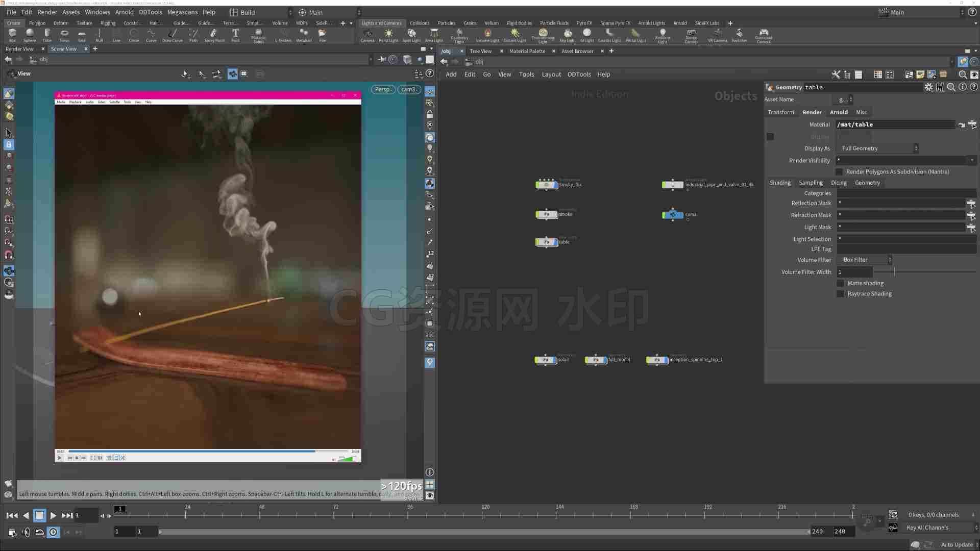The height and width of the screenshot is (551, 980).
Task: Click the Gamepad Camera shelf tool
Action: pyautogui.click(x=764, y=36)
